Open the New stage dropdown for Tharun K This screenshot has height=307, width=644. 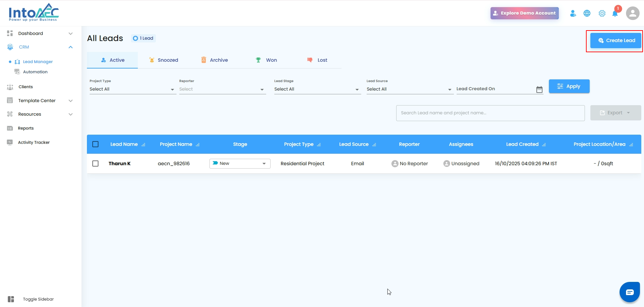pos(240,164)
